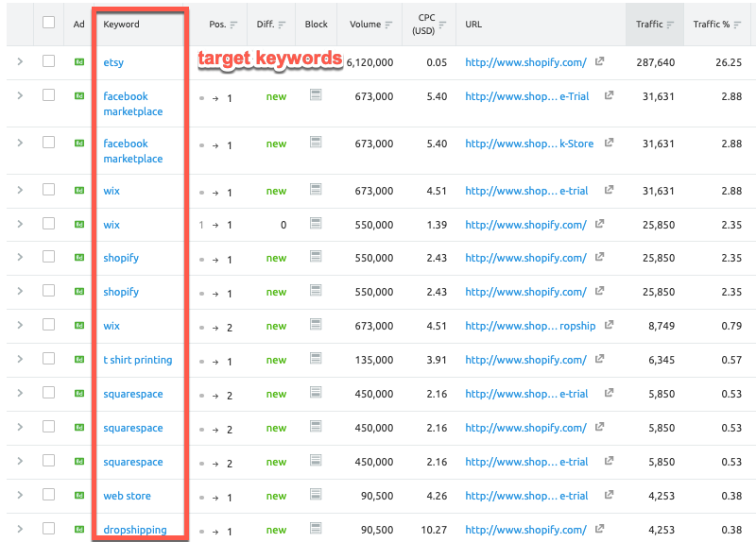The height and width of the screenshot is (542, 756).
Task: Check the facebook marketplace k-Store row checkbox
Action: [x=49, y=143]
